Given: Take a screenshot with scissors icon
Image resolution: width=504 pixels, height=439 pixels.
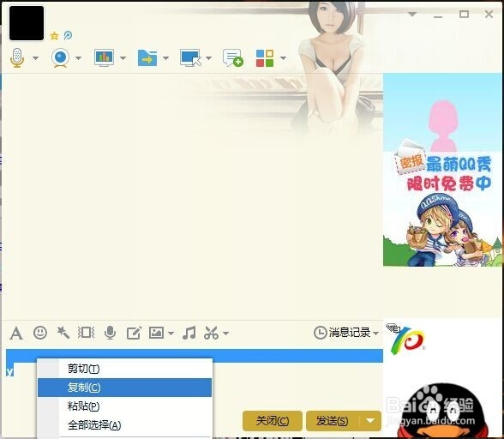Looking at the screenshot, I should point(211,333).
